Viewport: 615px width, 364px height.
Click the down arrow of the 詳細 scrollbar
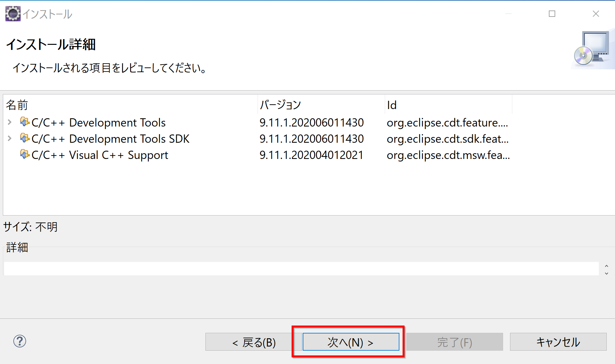tap(607, 273)
